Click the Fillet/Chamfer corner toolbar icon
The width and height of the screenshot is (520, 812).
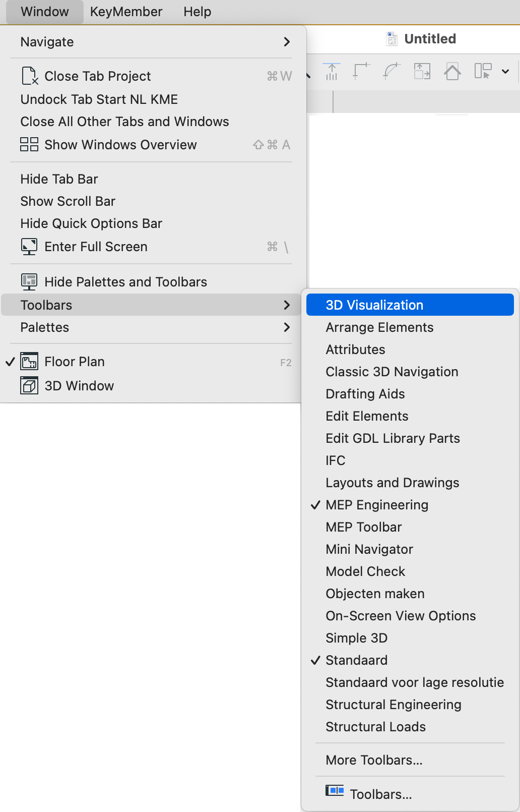[361, 72]
